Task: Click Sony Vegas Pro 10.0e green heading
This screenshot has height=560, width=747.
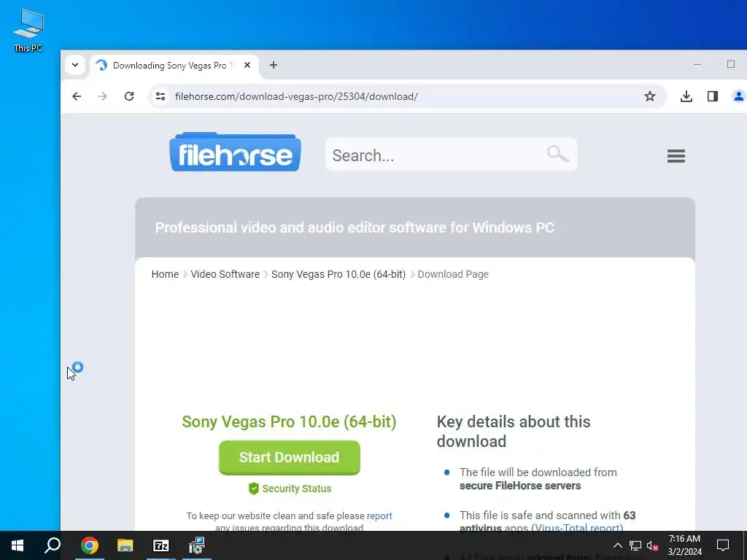Action: coord(289,422)
